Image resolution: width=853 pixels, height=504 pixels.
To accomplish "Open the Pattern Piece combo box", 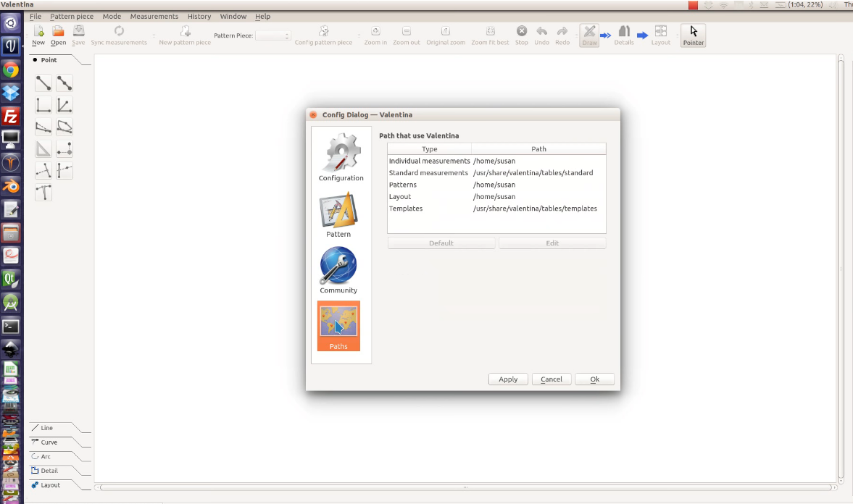I will tap(273, 36).
